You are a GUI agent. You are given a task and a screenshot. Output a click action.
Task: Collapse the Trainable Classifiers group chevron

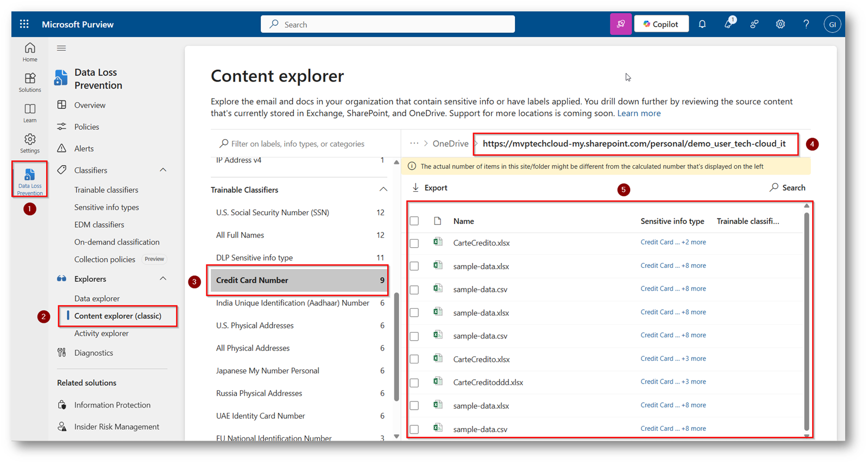coord(383,190)
